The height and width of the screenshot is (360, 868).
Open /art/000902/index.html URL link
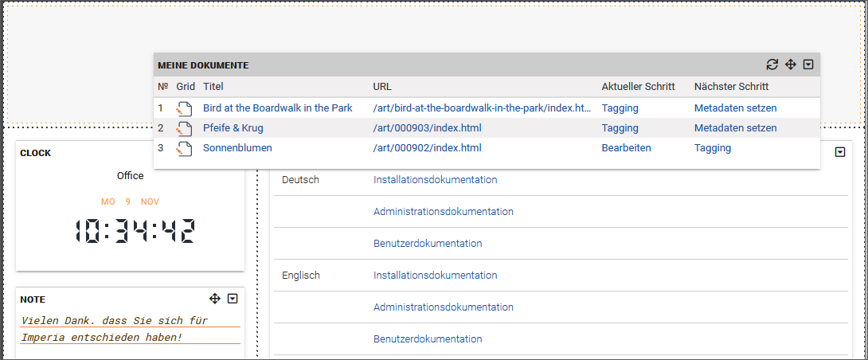[x=428, y=148]
